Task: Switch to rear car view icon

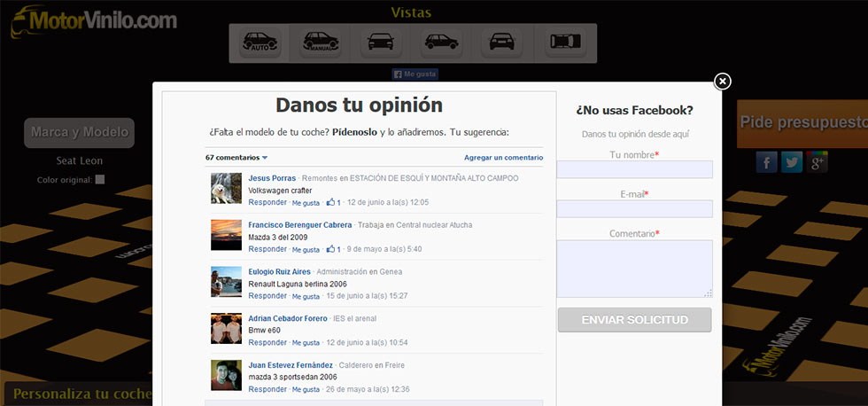Action: pyautogui.click(x=501, y=43)
